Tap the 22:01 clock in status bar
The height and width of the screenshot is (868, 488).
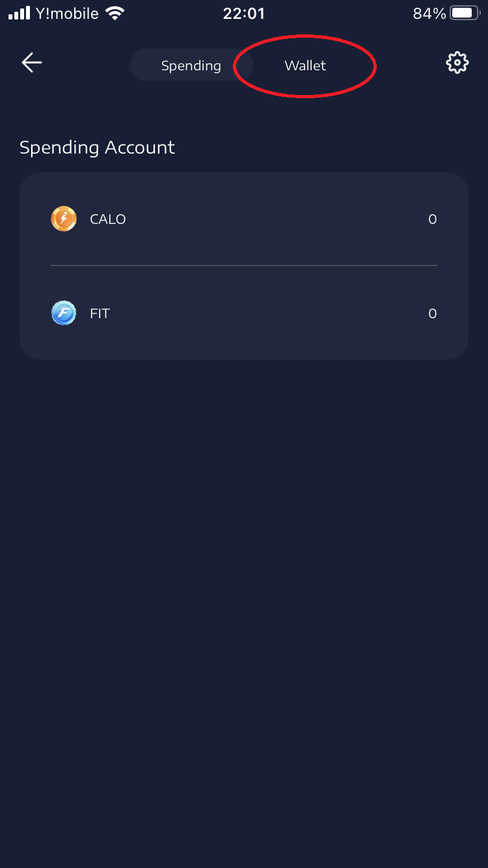pos(244,13)
